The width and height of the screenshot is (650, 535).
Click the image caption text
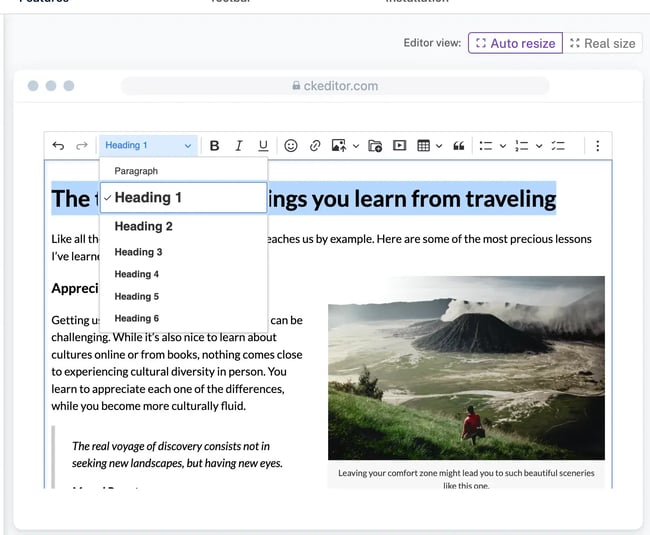[x=466, y=479]
